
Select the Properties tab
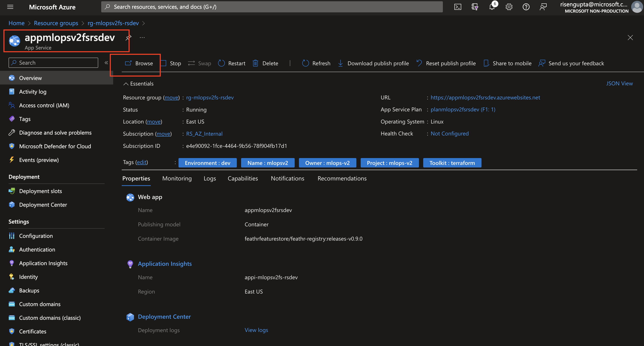[136, 178]
